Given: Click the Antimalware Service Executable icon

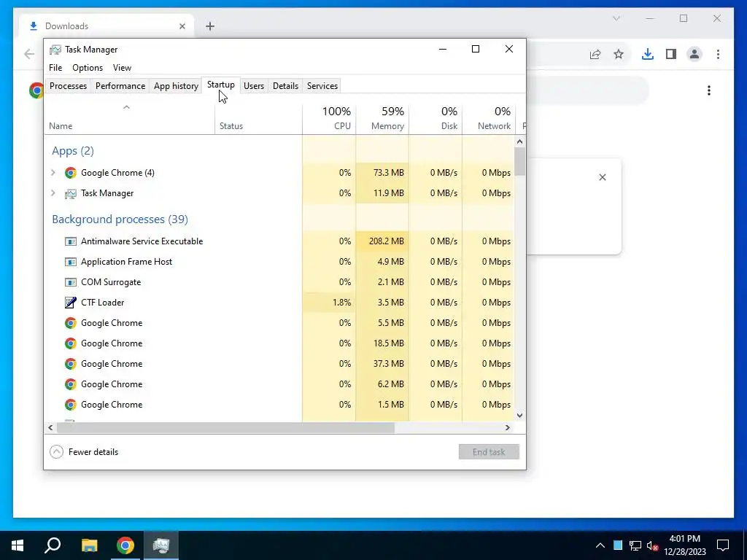Looking at the screenshot, I should coord(71,241).
